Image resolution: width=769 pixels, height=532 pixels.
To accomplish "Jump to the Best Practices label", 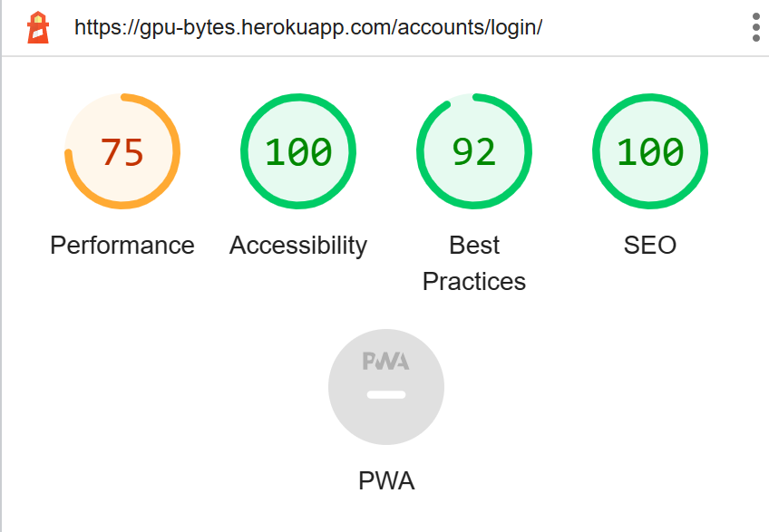I will coord(474,264).
